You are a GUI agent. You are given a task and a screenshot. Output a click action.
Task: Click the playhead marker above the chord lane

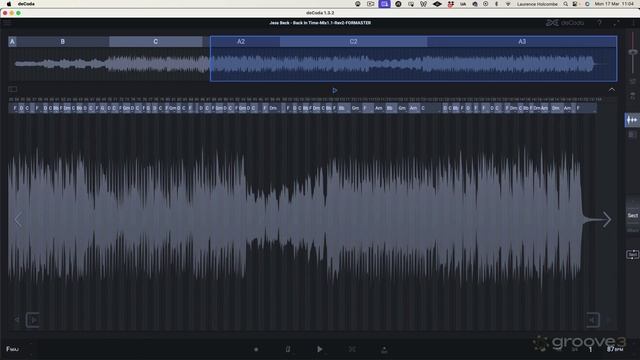coord(335,91)
